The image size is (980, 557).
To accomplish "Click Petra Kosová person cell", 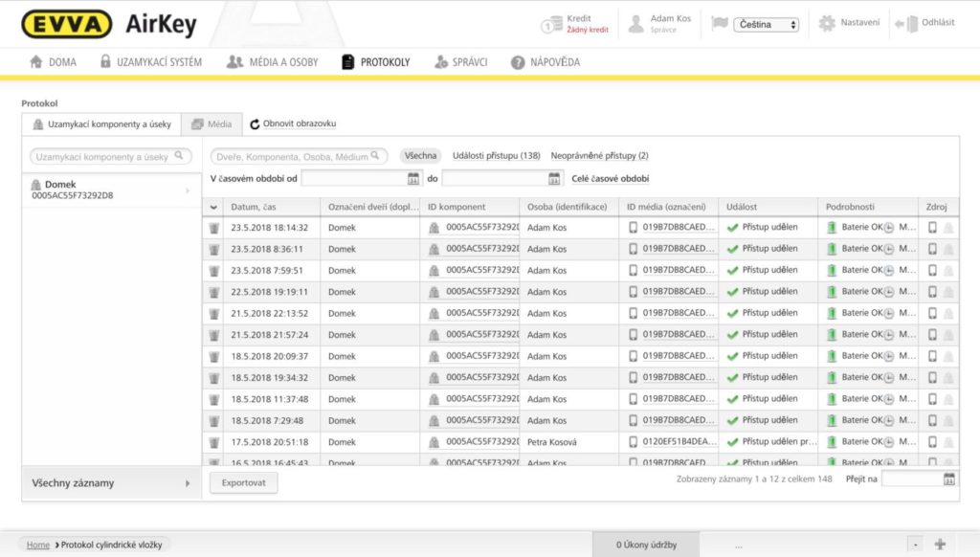I will click(552, 442).
